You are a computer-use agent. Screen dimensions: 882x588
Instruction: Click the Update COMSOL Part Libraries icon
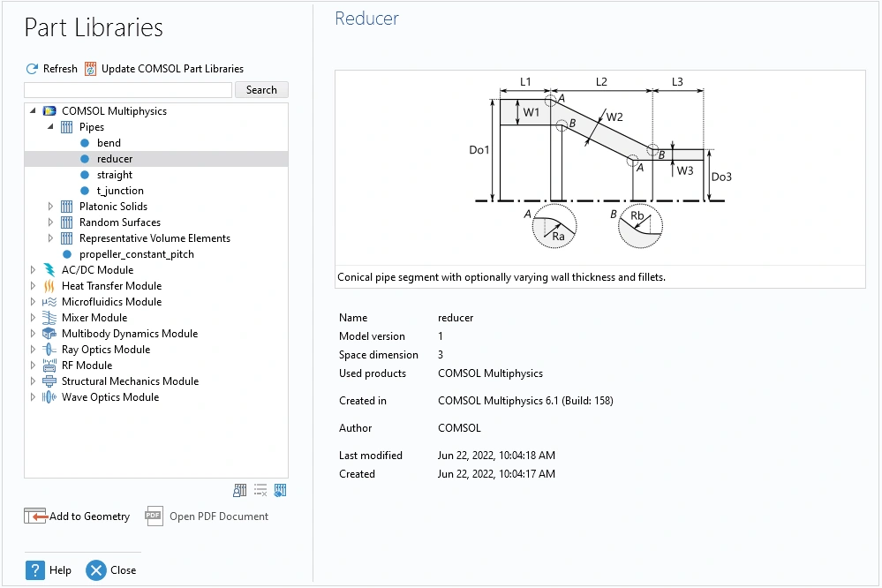tap(90, 69)
